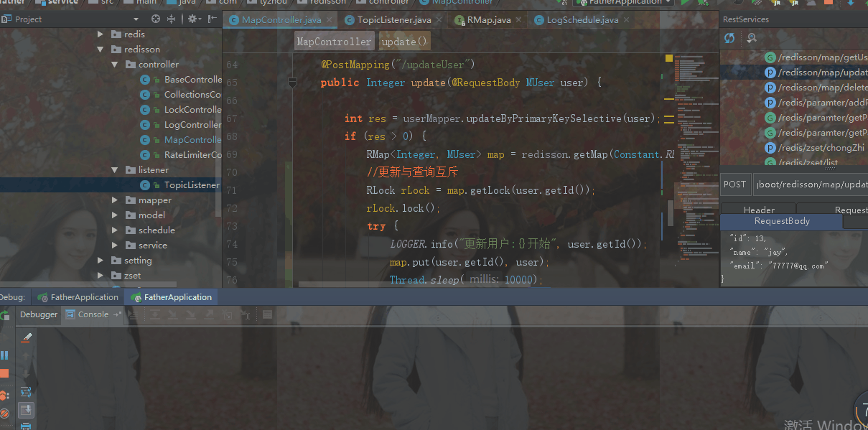
Task: Click the restore layout icon beside Console
Action: pyautogui.click(x=117, y=314)
